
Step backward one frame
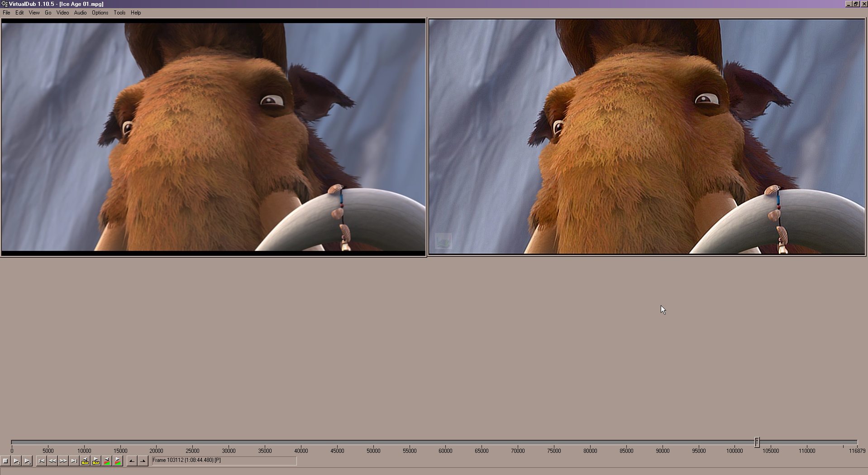click(x=52, y=461)
